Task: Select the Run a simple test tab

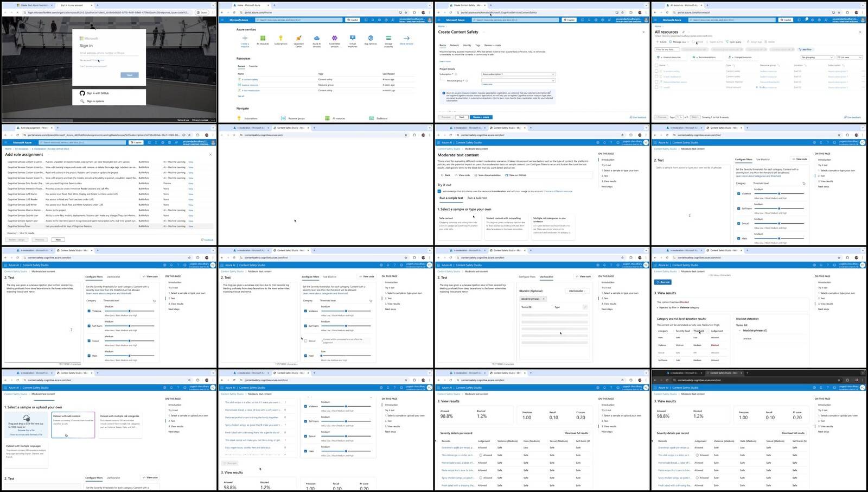Action: (451, 198)
